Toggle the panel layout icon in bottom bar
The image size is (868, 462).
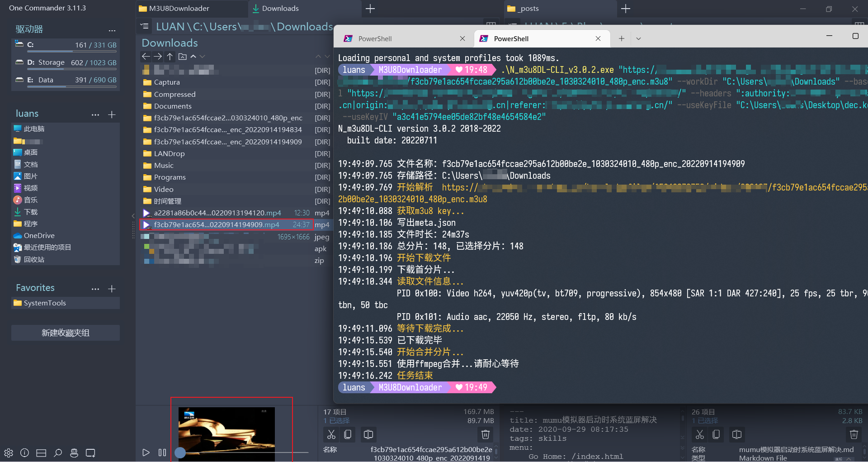coord(41,452)
